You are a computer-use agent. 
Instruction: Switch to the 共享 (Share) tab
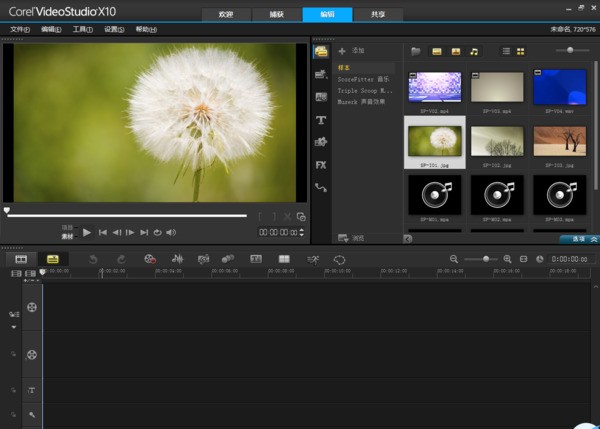coord(375,14)
